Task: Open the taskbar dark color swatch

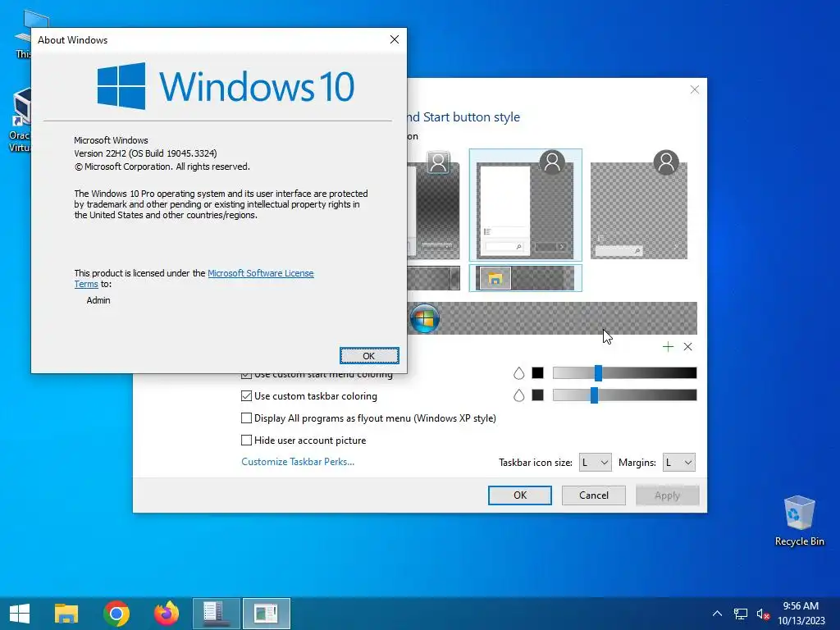Action: click(x=537, y=395)
